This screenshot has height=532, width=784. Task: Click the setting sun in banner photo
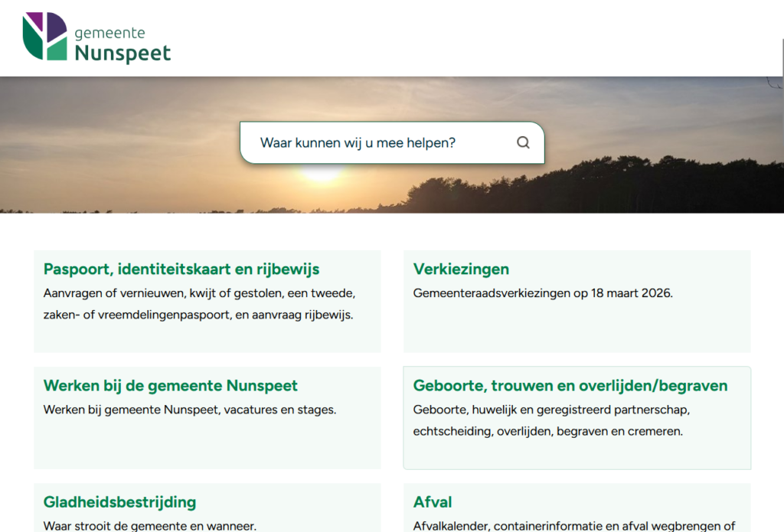click(x=322, y=175)
